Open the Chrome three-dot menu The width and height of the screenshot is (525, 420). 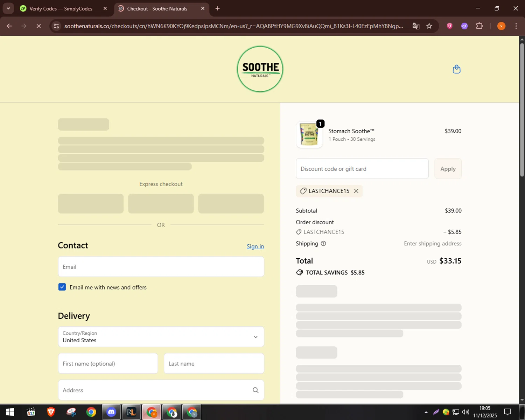(516, 26)
